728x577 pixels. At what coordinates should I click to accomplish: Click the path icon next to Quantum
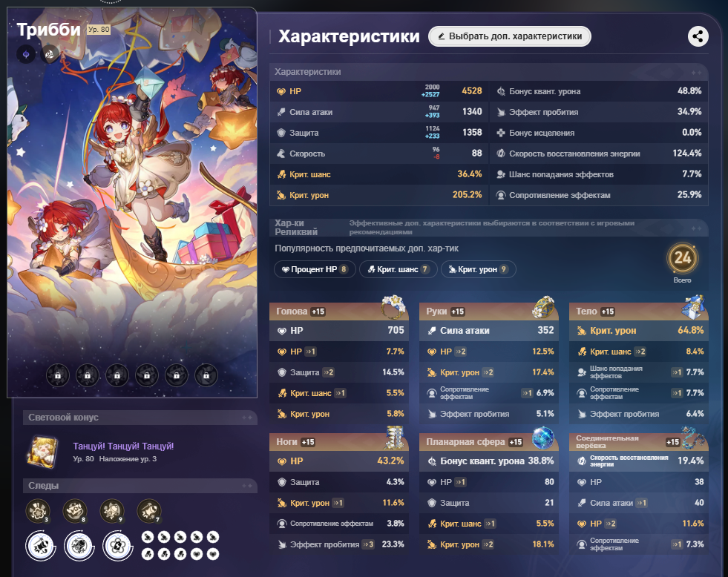click(50, 54)
